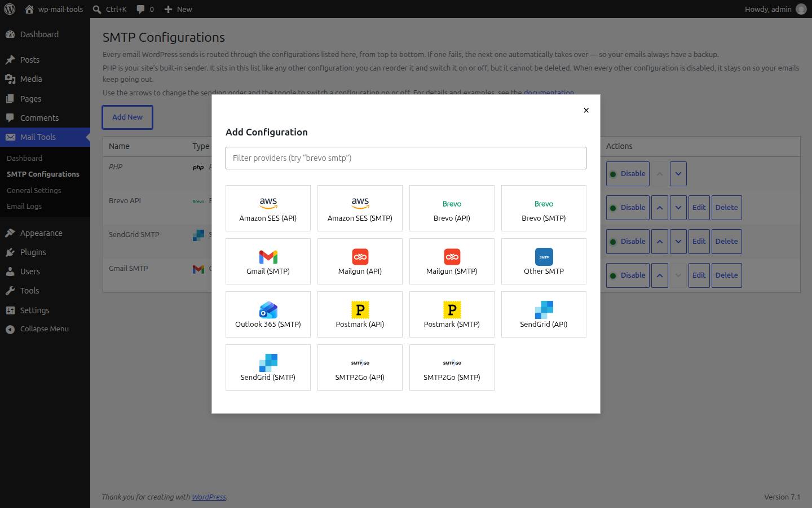The image size is (812, 508).
Task: Select SendGrid (SMTP) provider
Action: 268,367
